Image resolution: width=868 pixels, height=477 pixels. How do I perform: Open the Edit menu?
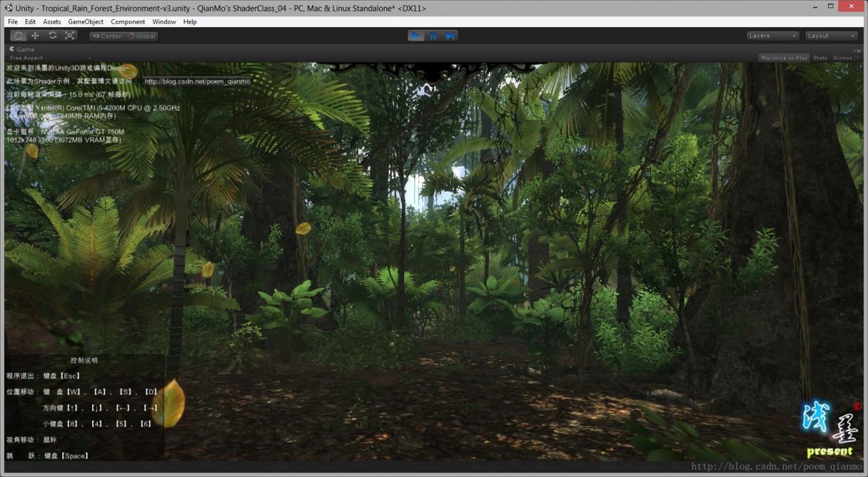click(x=31, y=22)
